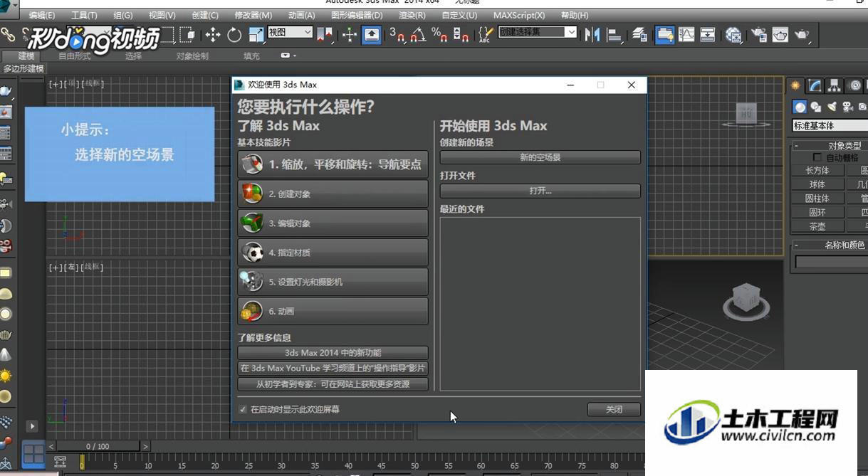Switch to the Create panel star icon
Viewport: 868px width, 476px height.
pyautogui.click(x=795, y=85)
